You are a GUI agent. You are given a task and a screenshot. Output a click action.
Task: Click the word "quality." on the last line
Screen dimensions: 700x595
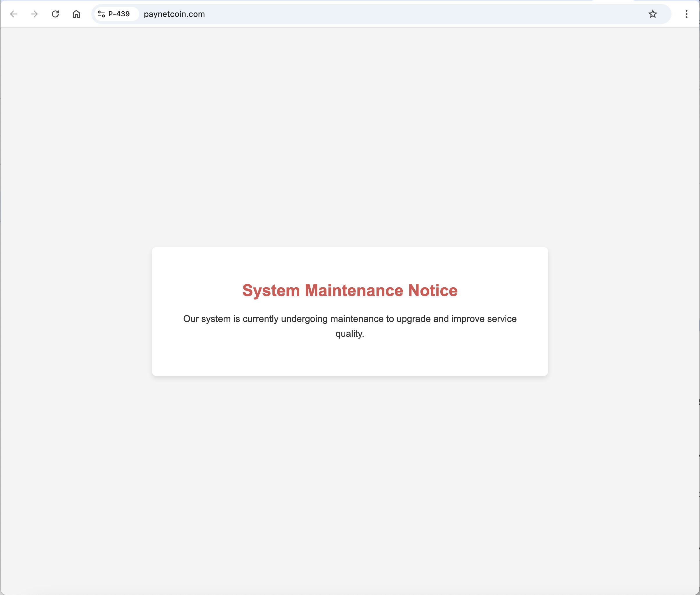pyautogui.click(x=349, y=334)
